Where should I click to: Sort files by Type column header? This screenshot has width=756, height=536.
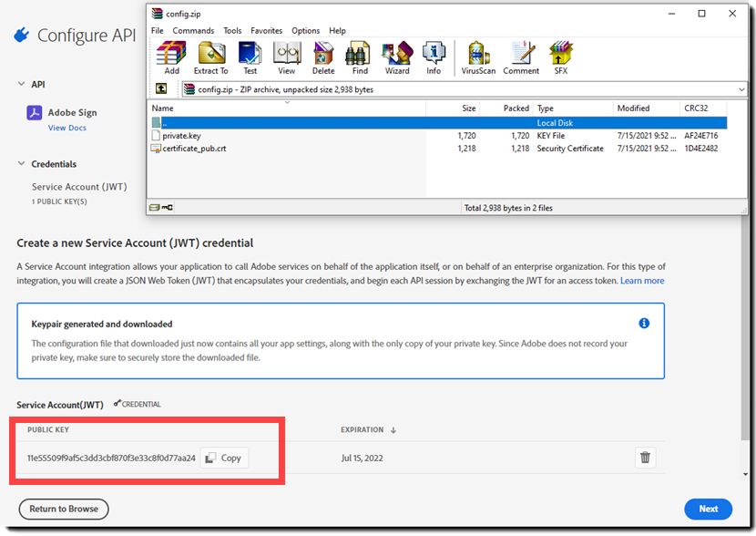coord(573,108)
